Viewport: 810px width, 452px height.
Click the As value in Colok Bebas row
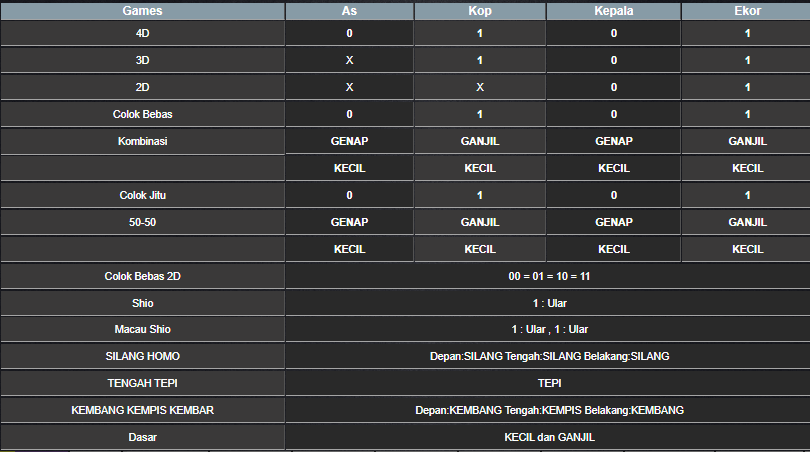point(349,114)
